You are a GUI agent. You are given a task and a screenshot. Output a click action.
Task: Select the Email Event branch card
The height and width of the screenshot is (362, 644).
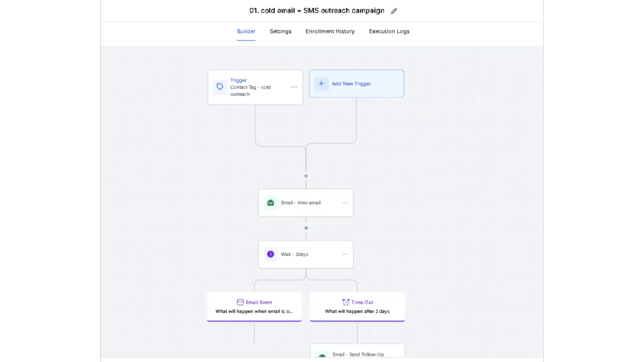click(x=254, y=307)
